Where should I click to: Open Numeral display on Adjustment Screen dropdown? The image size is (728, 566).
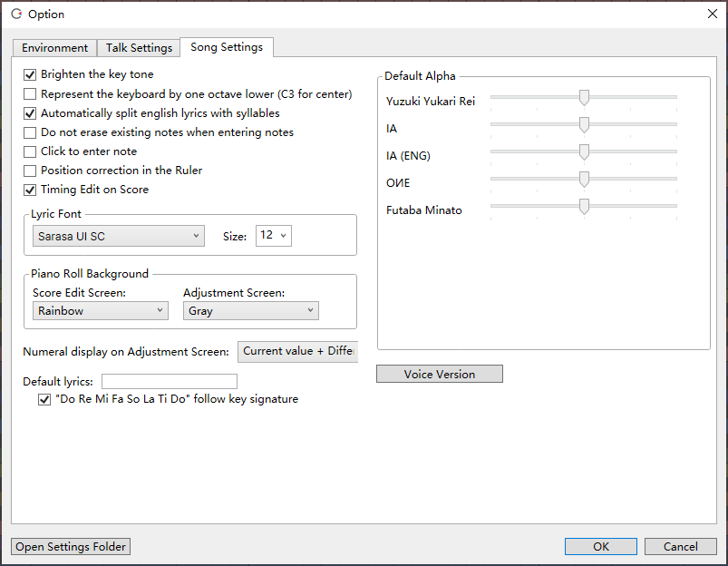coord(297,351)
